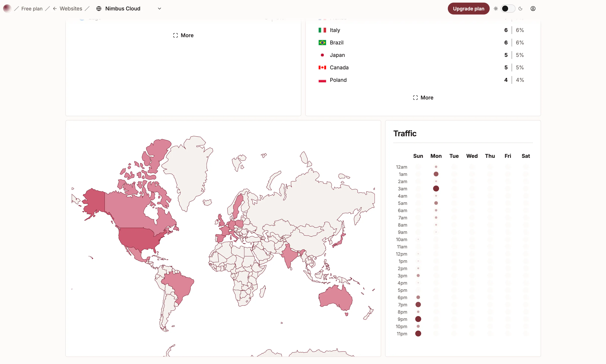This screenshot has height=364, width=606.
Task: Click Brazil on the world map
Action: point(181,286)
